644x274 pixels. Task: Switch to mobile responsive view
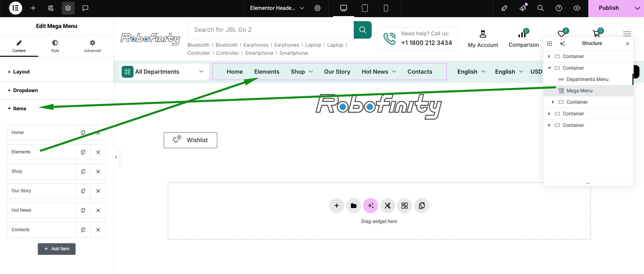pos(386,8)
